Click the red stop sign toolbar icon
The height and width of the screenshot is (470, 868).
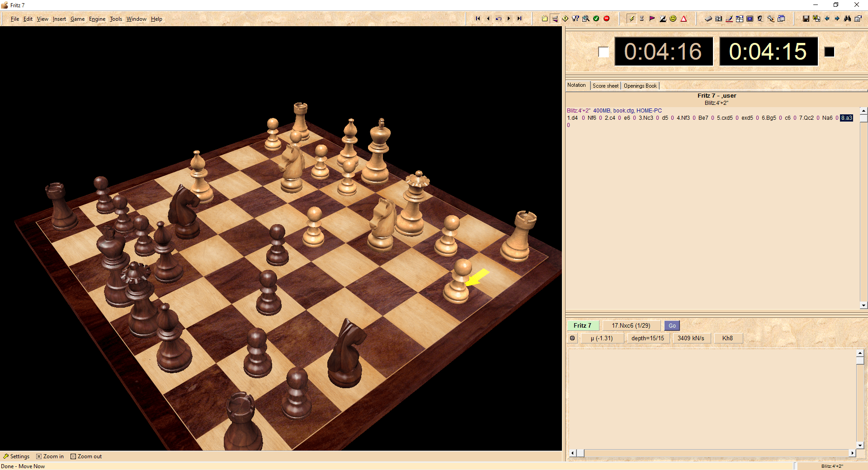(x=607, y=19)
